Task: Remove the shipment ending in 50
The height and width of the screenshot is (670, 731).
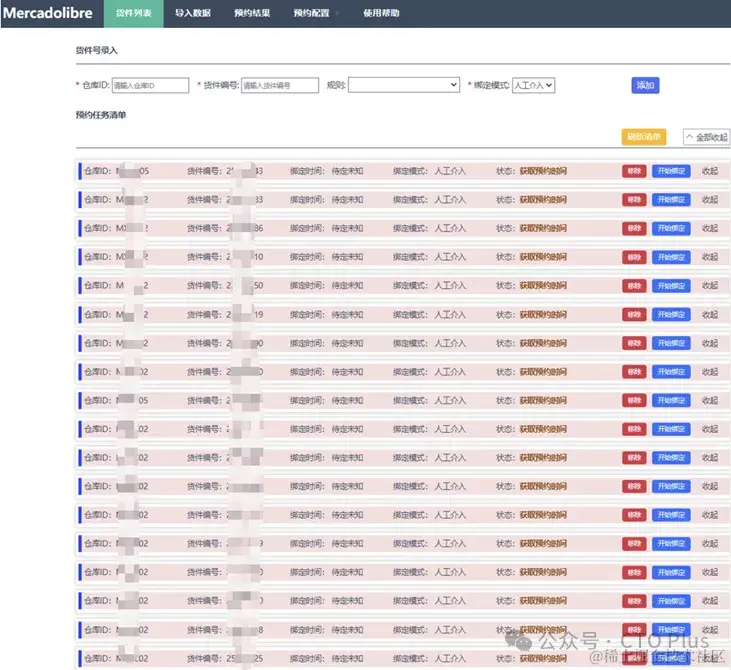Action: point(634,285)
